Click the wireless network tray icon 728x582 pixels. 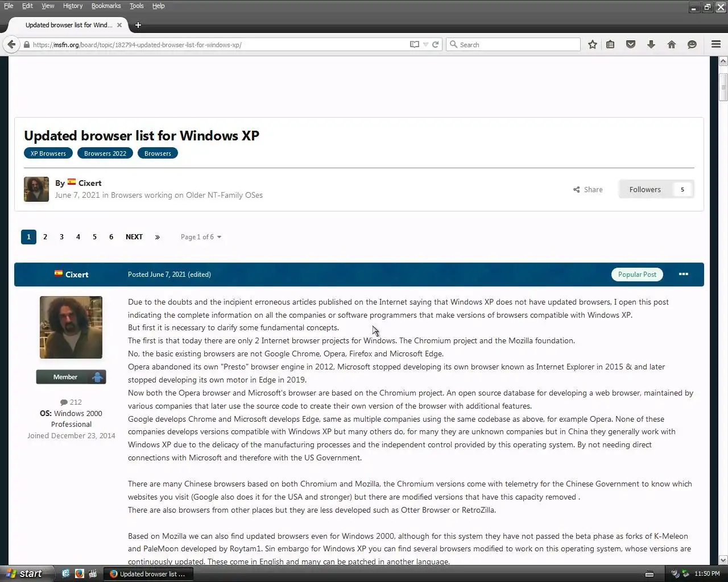click(675, 574)
